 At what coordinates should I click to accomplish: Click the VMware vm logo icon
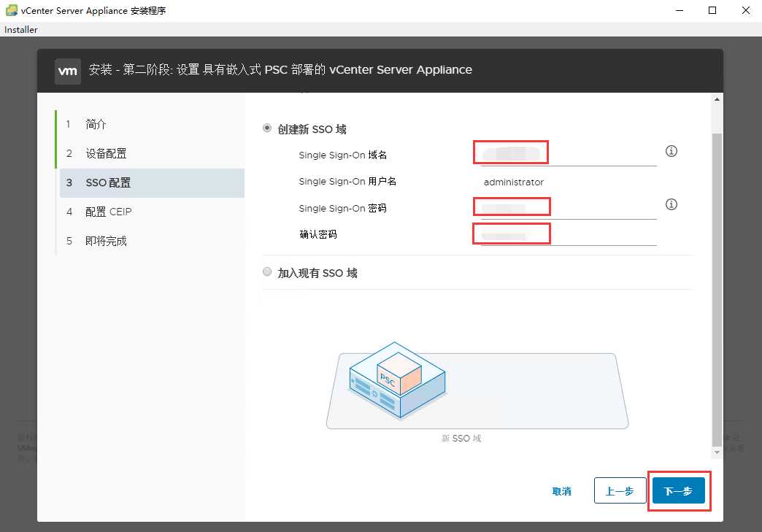tap(68, 71)
